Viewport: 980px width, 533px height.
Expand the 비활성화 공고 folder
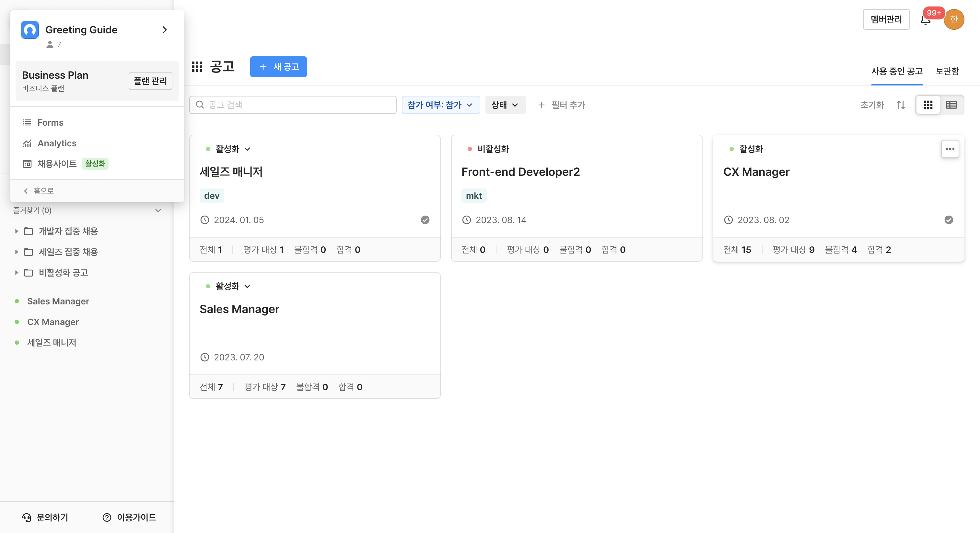click(16, 273)
